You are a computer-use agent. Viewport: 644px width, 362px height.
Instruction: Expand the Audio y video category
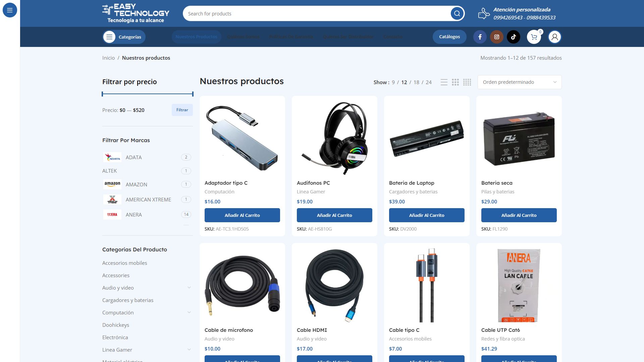click(x=189, y=288)
